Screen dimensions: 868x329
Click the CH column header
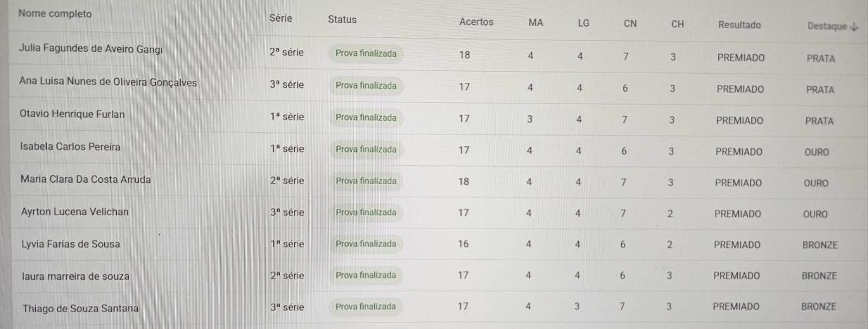pyautogui.click(x=677, y=24)
